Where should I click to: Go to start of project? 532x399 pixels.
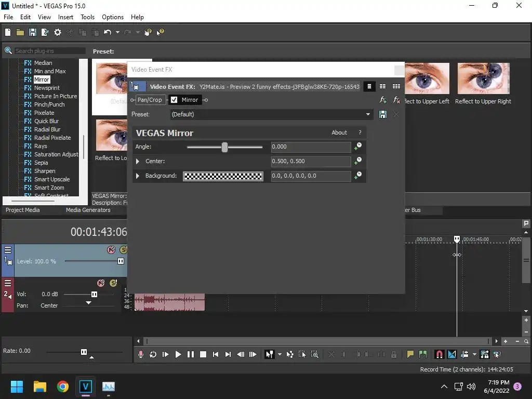point(216,354)
